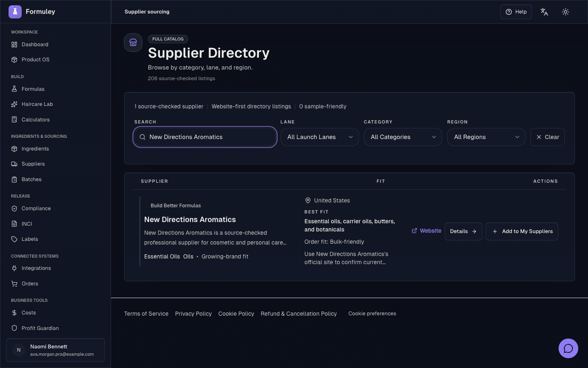Click the Growing-brand fit text
This screenshot has height=368, width=588.
tap(225, 256)
